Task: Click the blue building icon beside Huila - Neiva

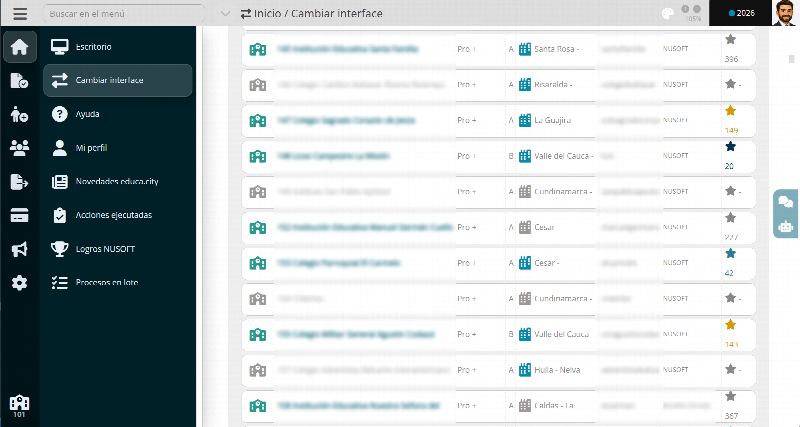Action: tap(525, 370)
